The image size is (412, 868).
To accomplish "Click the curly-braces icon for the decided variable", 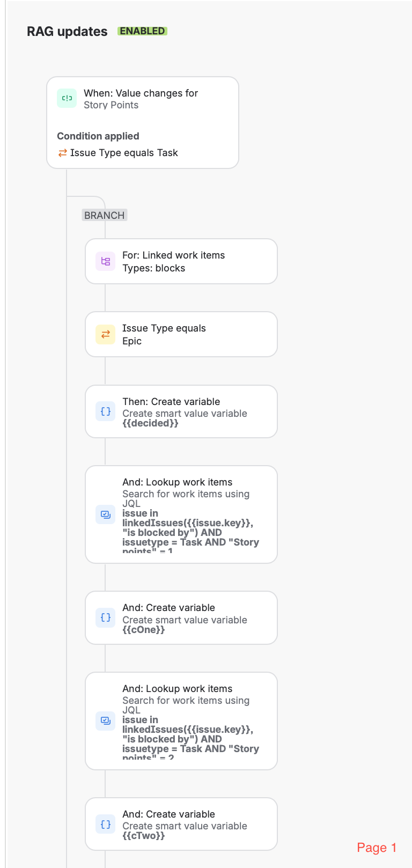I will (106, 411).
